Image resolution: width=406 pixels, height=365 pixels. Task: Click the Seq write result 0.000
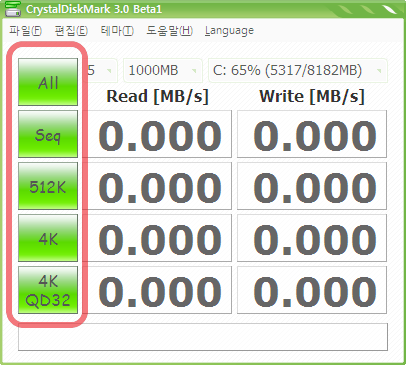pyautogui.click(x=312, y=134)
